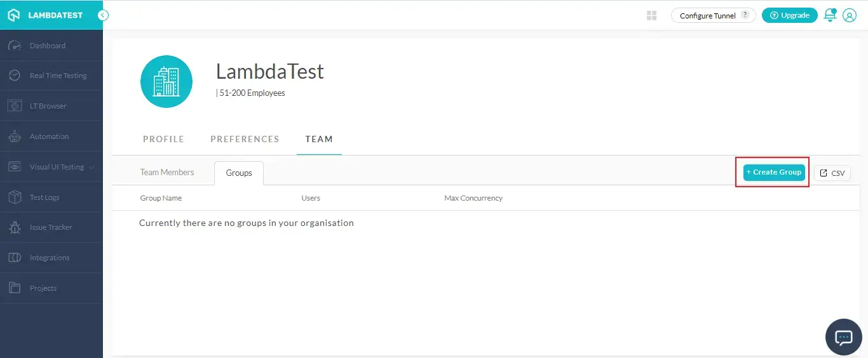The height and width of the screenshot is (358, 868).
Task: Open Dashboard from the sidebar
Action: [x=47, y=46]
